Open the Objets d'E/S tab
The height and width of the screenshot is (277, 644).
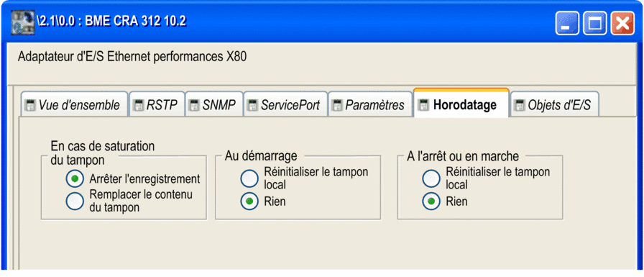click(554, 104)
